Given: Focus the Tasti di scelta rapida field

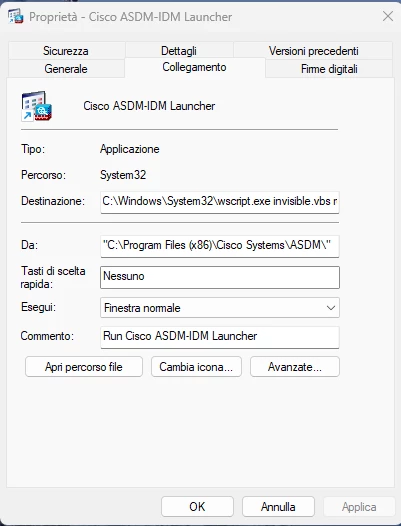Looking at the screenshot, I should (220, 277).
